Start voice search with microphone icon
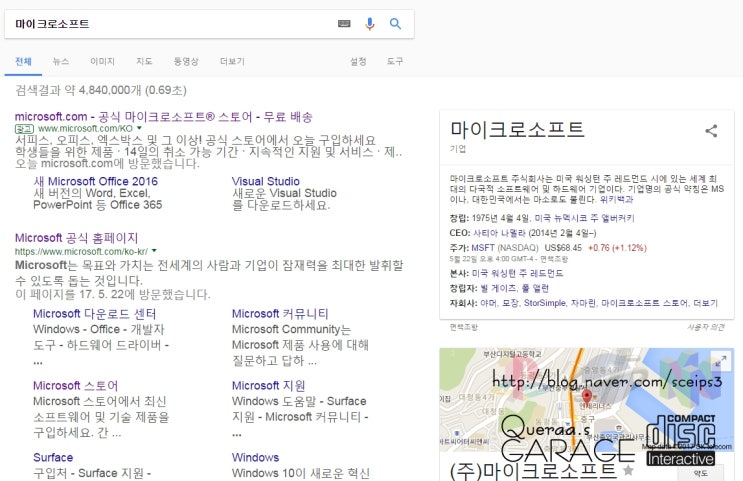 coord(370,24)
